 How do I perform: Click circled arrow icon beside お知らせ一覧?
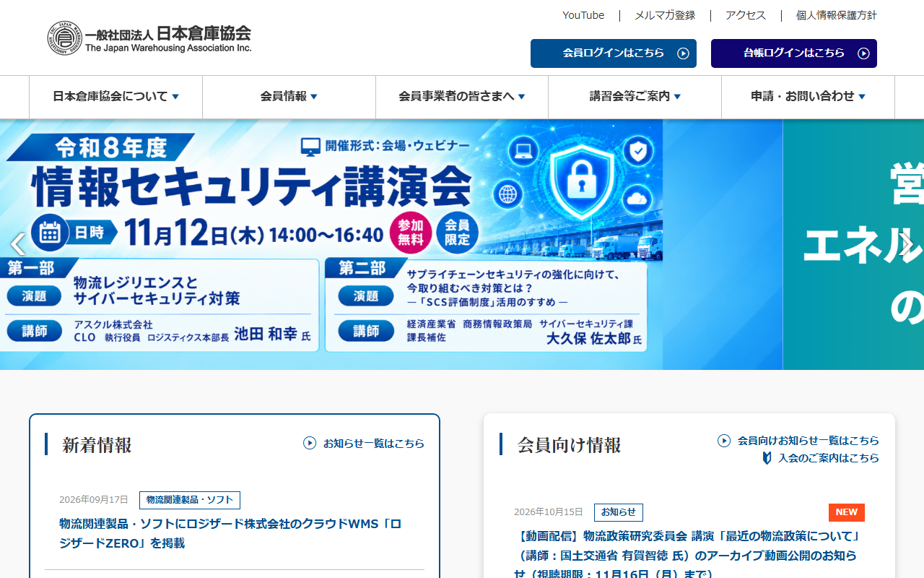(310, 443)
